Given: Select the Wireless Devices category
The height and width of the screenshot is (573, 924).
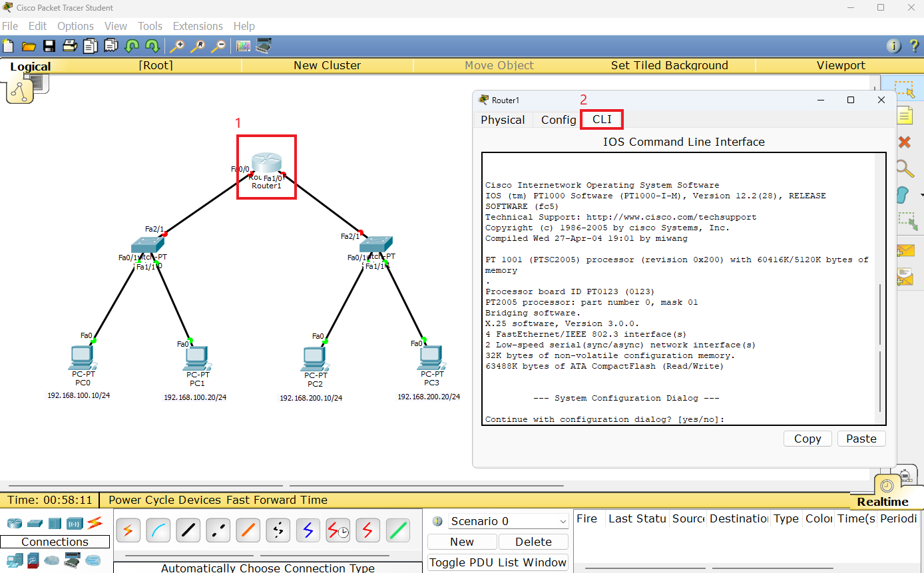Looking at the screenshot, I should click(75, 523).
